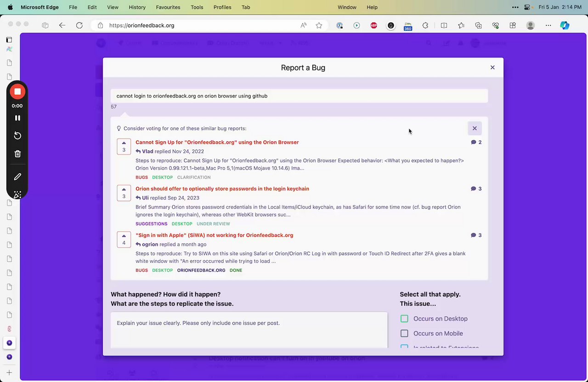Restart the recording with the circular arrow icon
Image resolution: width=588 pixels, height=382 pixels.
(x=17, y=136)
